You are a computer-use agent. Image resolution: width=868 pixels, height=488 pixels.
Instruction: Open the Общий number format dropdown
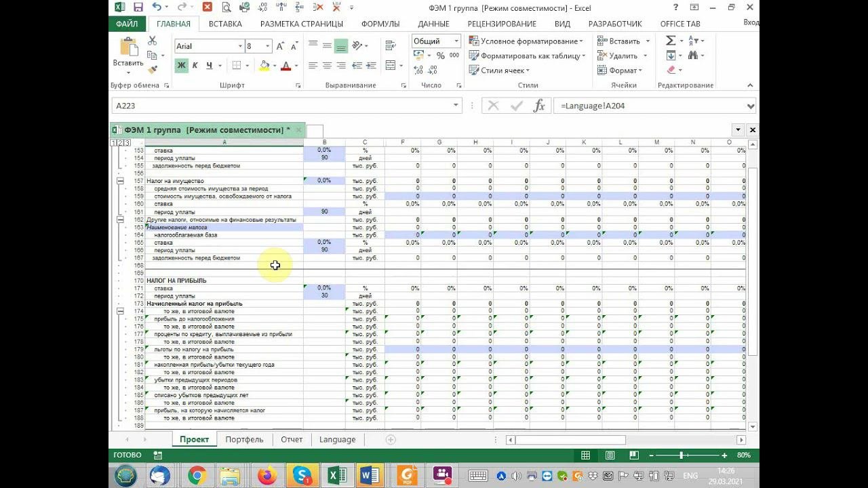click(x=455, y=41)
